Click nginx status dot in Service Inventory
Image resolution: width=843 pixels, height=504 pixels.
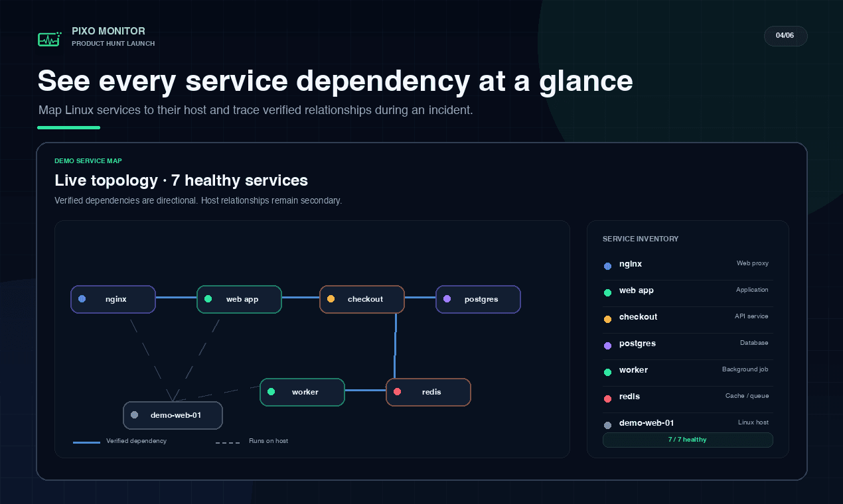607,266
